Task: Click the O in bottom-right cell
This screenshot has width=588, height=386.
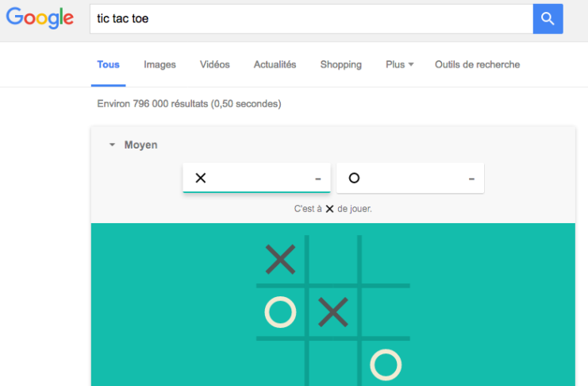Action: tap(386, 365)
